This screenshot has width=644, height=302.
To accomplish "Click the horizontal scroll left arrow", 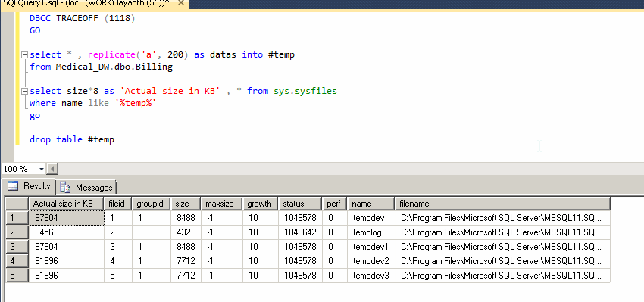I will pyautogui.click(x=52, y=169).
